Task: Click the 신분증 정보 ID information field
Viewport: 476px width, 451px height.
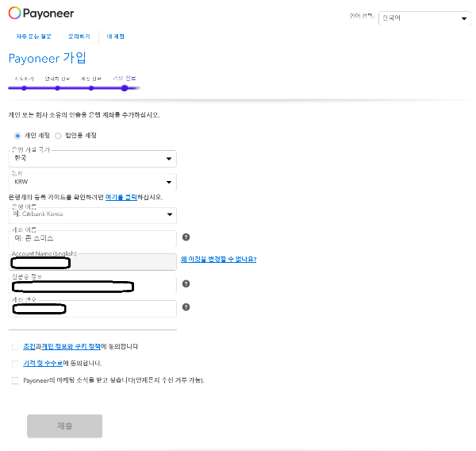Action: [x=92, y=285]
